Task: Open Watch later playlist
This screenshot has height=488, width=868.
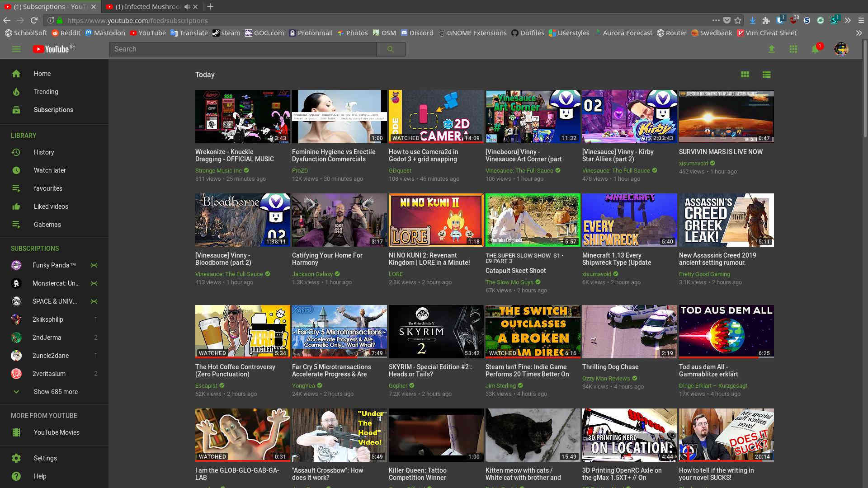Action: [x=54, y=170]
